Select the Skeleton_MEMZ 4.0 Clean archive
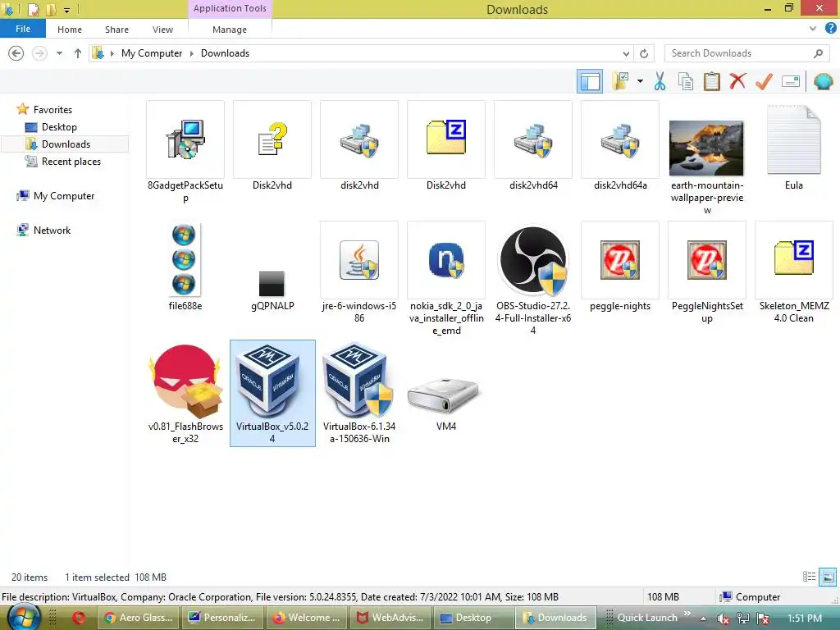The image size is (840, 630). pyautogui.click(x=793, y=258)
